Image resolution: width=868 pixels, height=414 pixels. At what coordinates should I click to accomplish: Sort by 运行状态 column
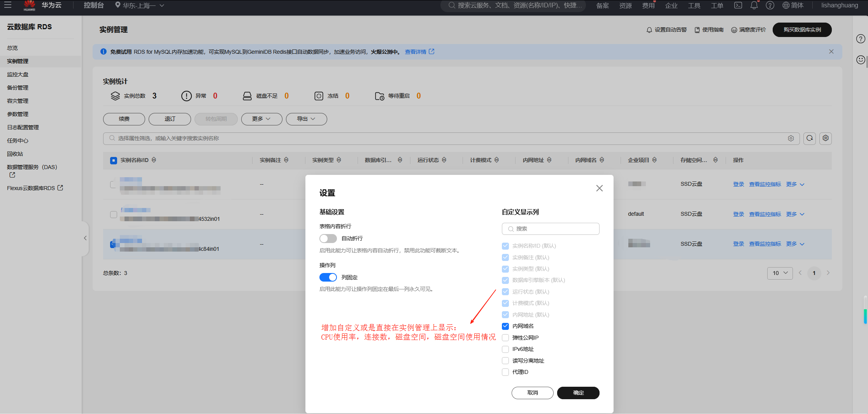[444, 160]
